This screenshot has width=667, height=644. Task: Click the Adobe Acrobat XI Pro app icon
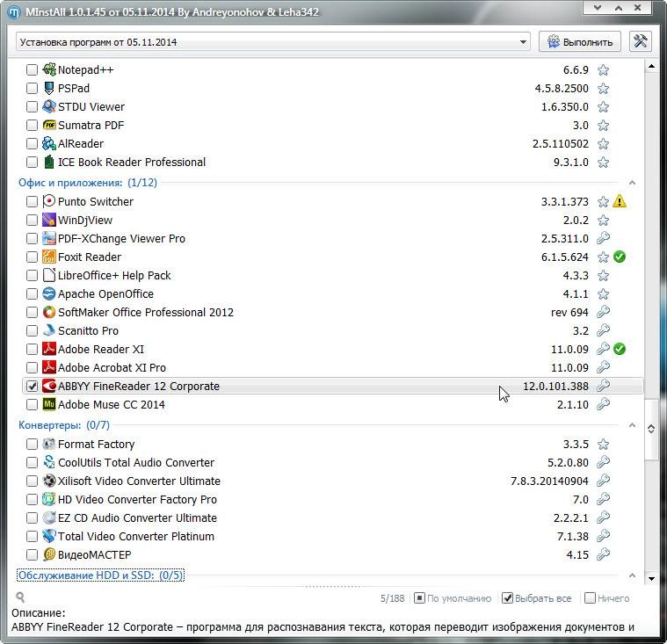coord(49,367)
